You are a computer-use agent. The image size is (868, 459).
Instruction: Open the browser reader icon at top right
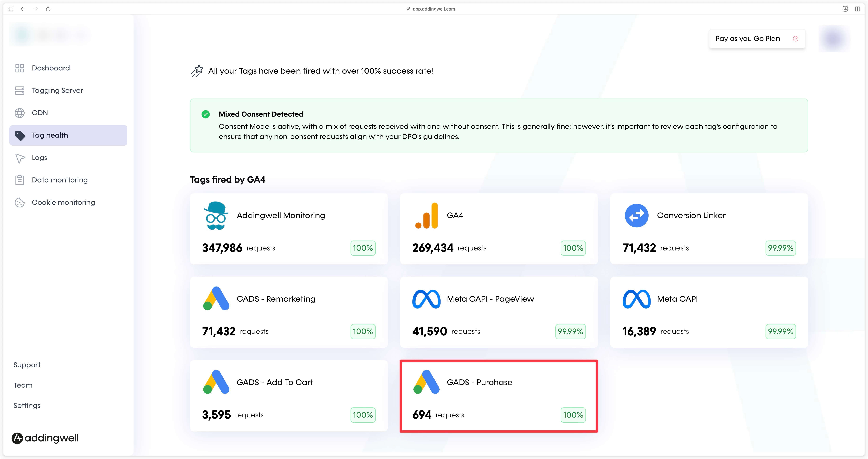point(845,9)
